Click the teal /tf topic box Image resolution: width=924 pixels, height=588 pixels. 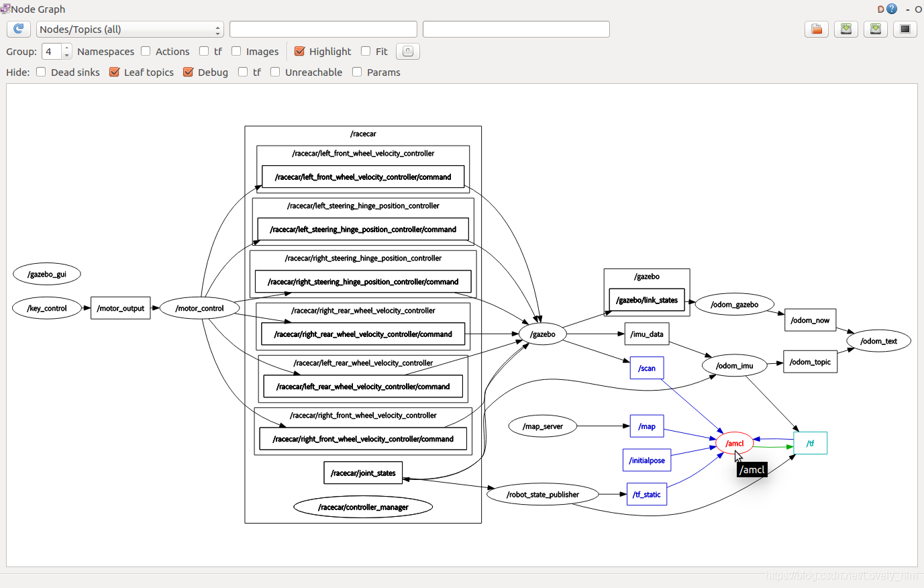pos(811,443)
